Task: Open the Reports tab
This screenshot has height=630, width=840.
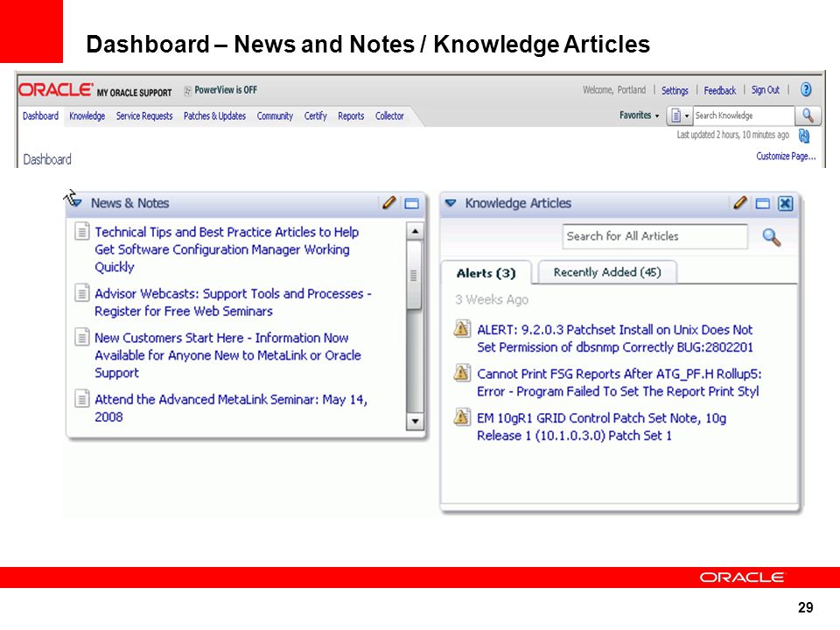Action: tap(351, 115)
